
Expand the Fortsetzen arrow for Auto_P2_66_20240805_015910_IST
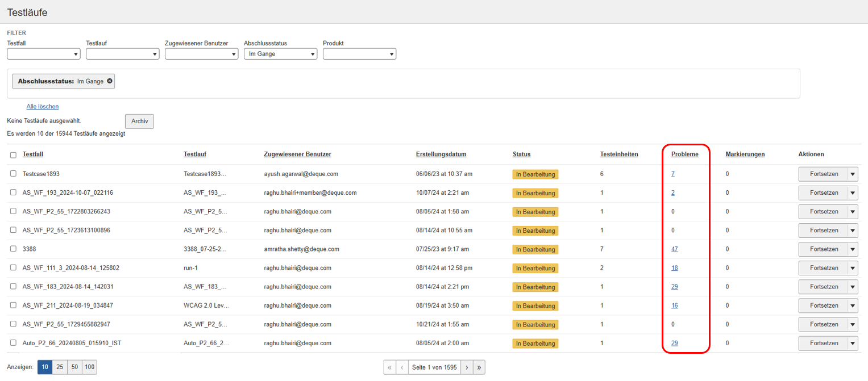[x=852, y=344]
